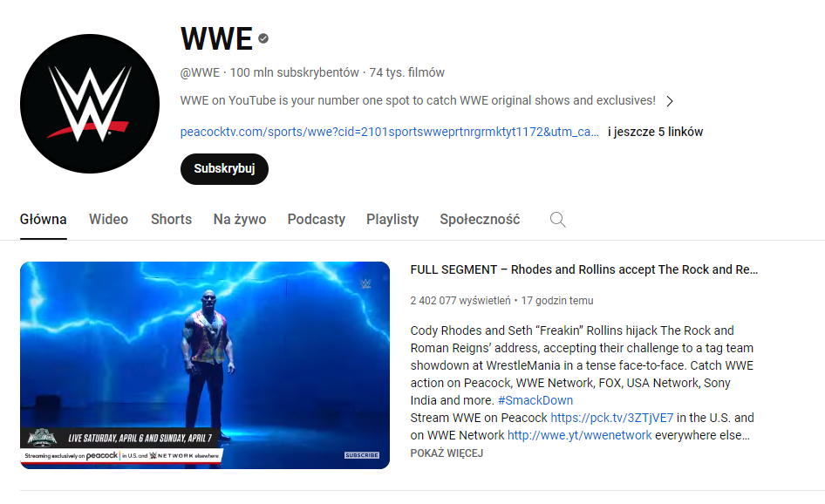Select the Na żywo tab
Screen dimensions: 825x504
pyautogui.click(x=240, y=220)
